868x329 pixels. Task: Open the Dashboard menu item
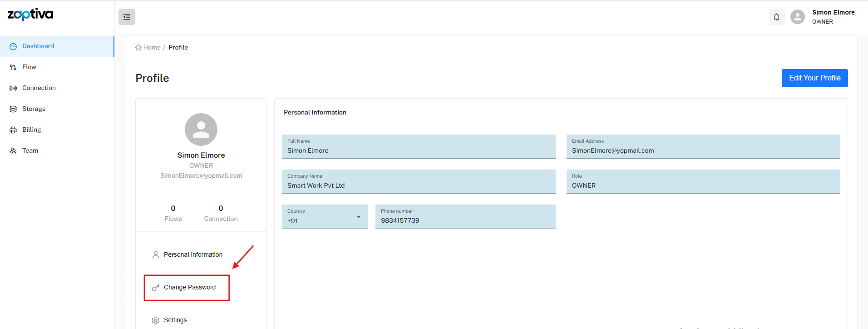pyautogui.click(x=38, y=46)
